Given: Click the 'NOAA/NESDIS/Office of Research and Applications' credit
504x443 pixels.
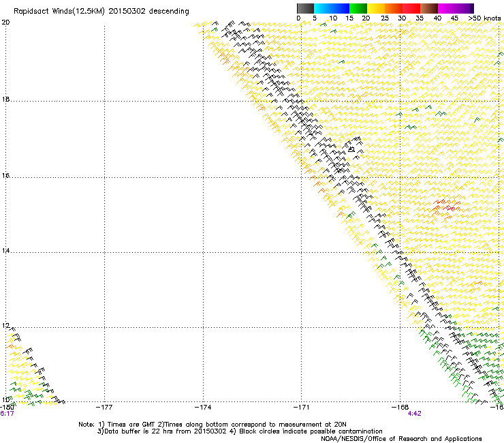Looking at the screenshot, I should tap(401, 439).
